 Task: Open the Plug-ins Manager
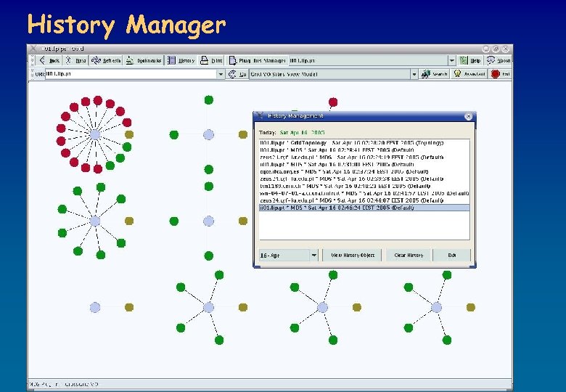point(258,61)
